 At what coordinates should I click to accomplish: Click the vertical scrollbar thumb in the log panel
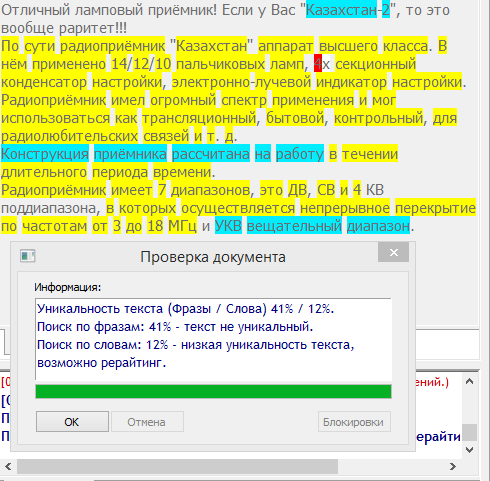(x=469, y=432)
